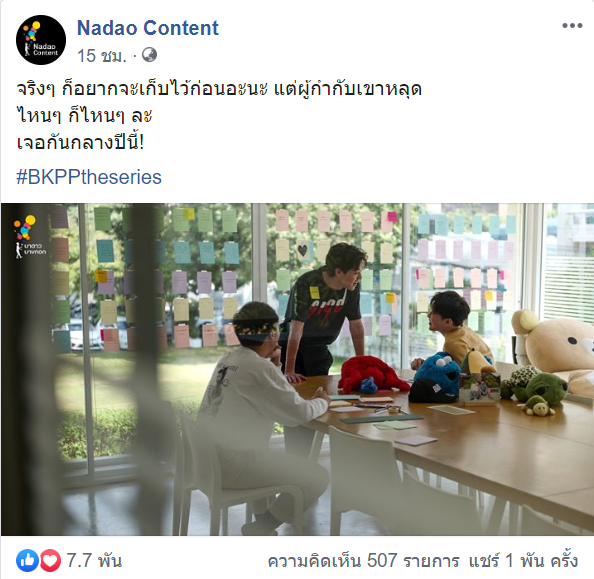Click the blue Cookie Monster plush
This screenshot has height=579, width=594.
[436, 377]
